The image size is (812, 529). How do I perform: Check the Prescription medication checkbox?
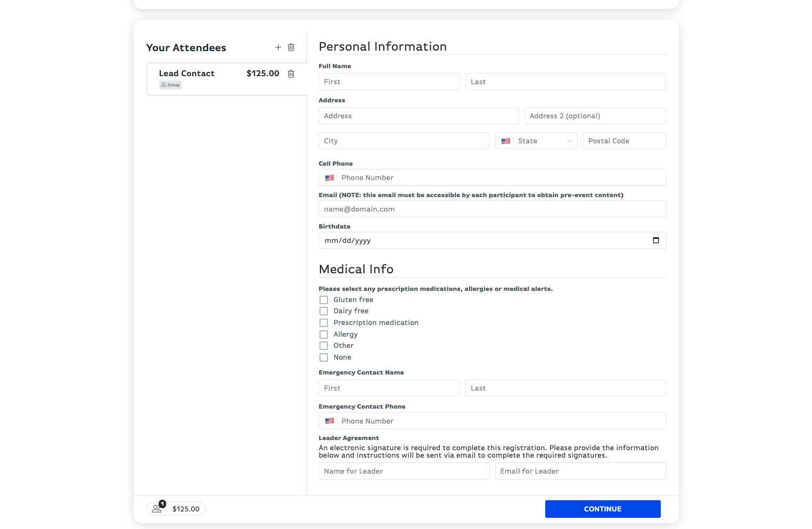tap(324, 323)
